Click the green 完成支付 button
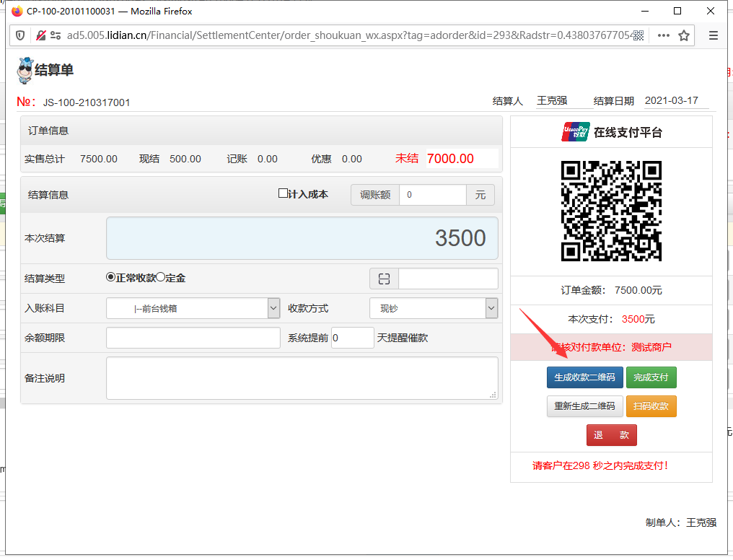 (x=651, y=377)
